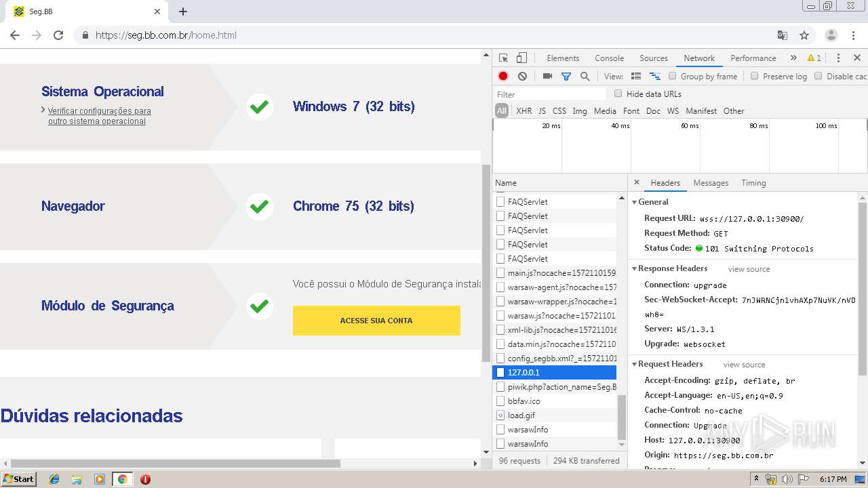The image size is (868, 488).
Task: Tick the bbfav.ico request checkbox
Action: (x=500, y=401)
